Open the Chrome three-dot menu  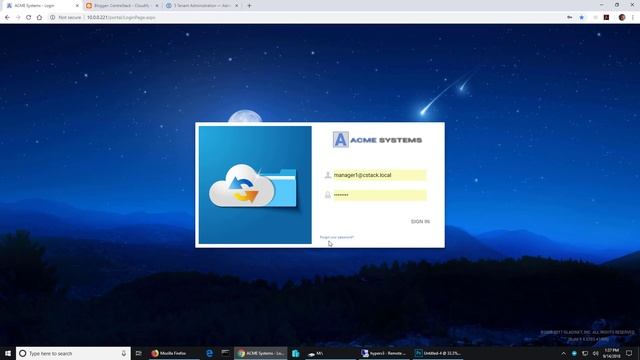point(633,18)
